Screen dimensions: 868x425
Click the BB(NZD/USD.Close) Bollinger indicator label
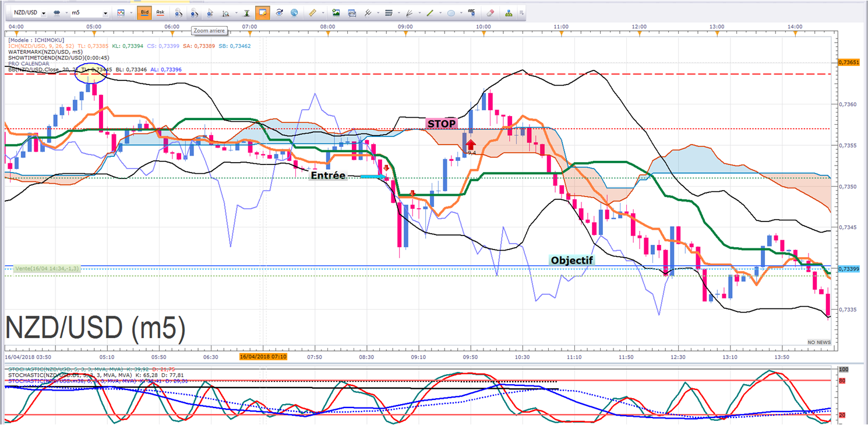(x=42, y=69)
